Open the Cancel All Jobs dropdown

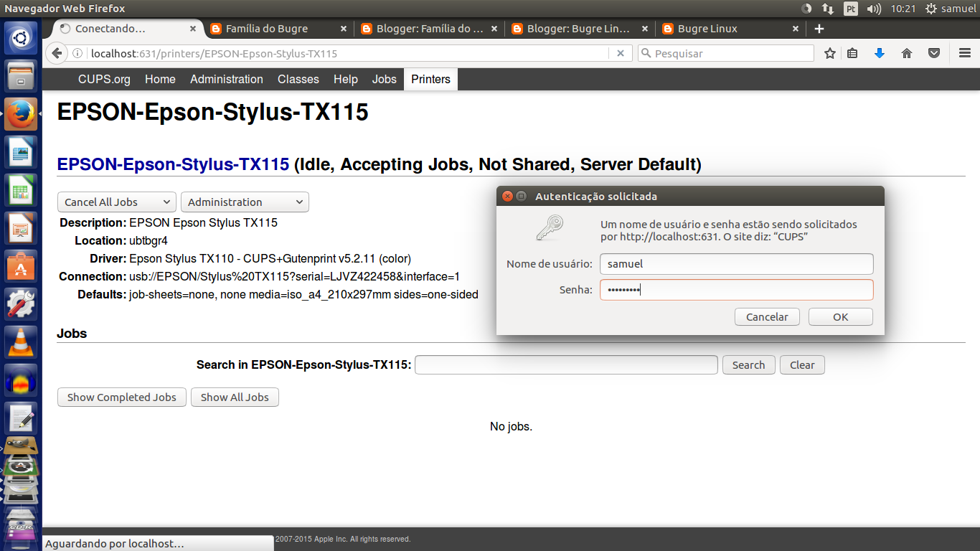(116, 202)
